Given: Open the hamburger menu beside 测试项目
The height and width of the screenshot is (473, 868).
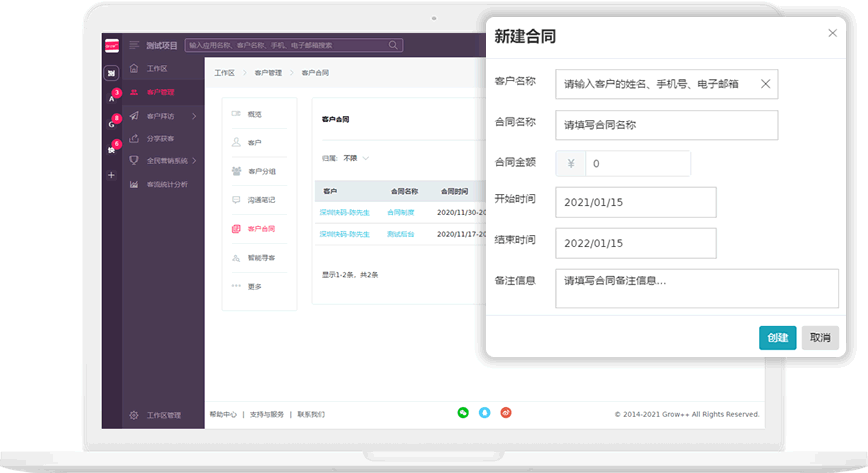Looking at the screenshot, I should pos(134,45).
